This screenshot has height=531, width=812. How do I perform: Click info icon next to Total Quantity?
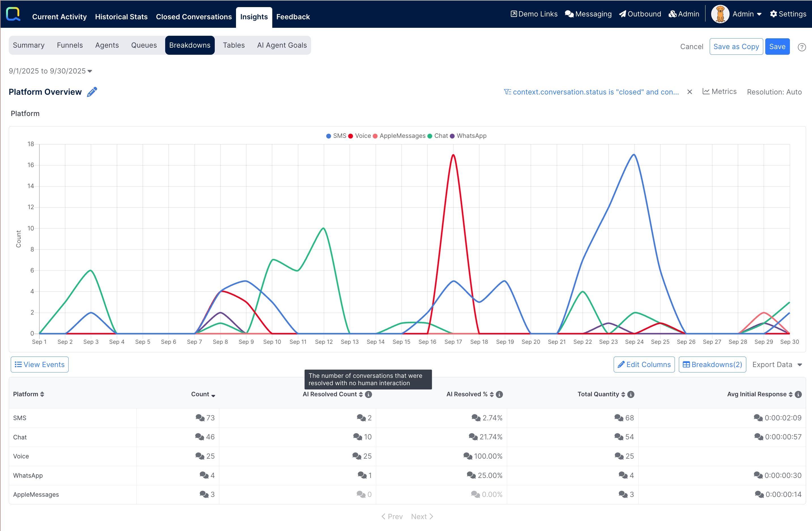tap(631, 394)
